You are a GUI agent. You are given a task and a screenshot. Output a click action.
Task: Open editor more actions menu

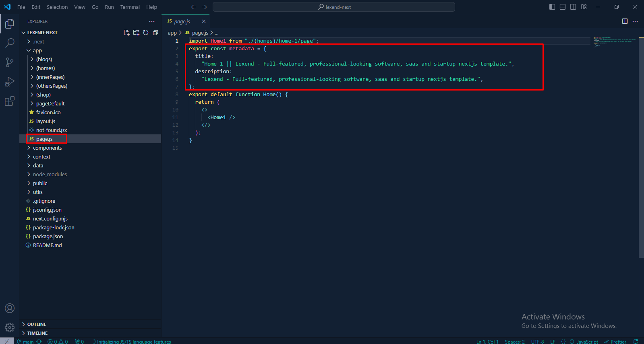click(635, 21)
